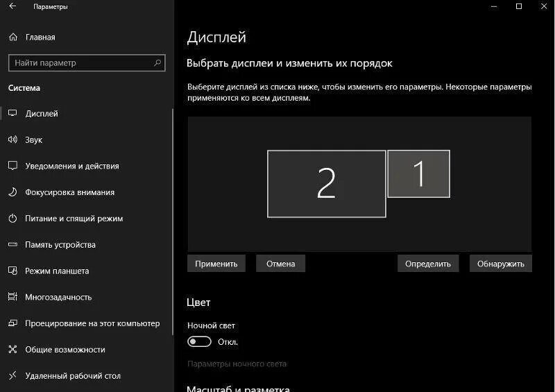Click the Многозадачность icon

pyautogui.click(x=12, y=297)
